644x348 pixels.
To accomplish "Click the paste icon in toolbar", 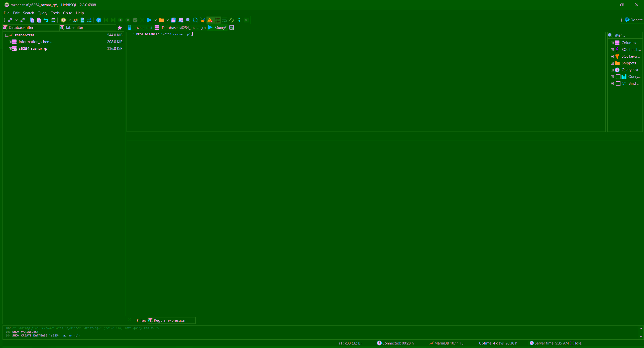I will pyautogui.click(x=39, y=20).
